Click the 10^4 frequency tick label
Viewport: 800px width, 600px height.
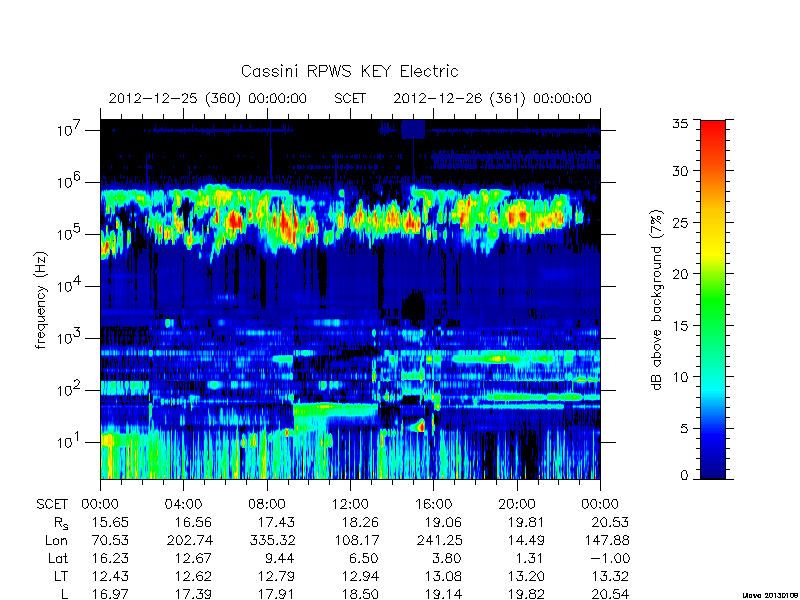(x=70, y=285)
